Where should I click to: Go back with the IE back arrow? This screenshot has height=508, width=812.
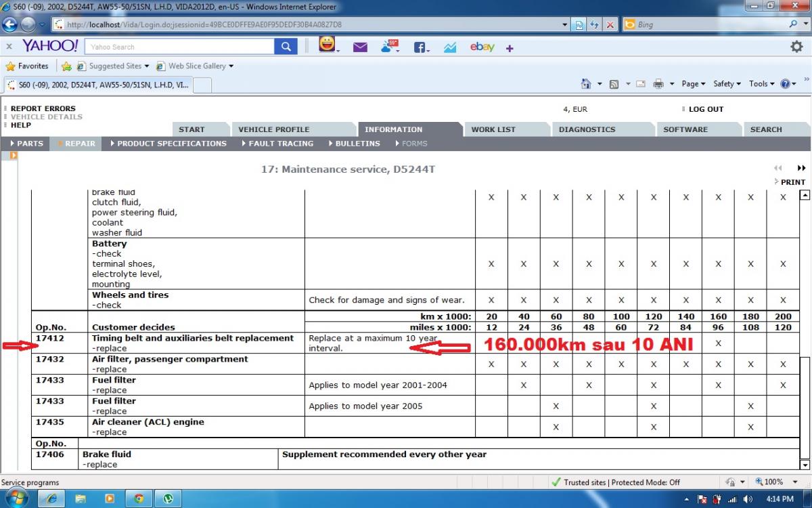pos(10,24)
